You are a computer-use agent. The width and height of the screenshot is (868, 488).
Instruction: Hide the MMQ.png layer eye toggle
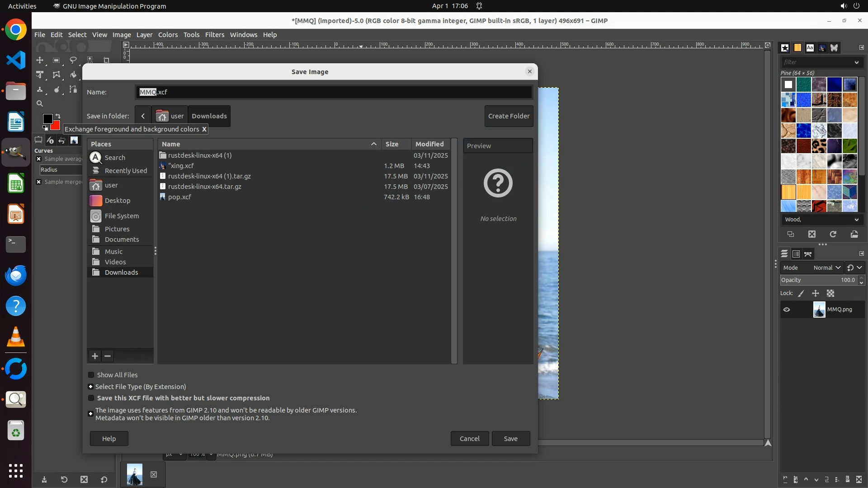[x=787, y=310]
